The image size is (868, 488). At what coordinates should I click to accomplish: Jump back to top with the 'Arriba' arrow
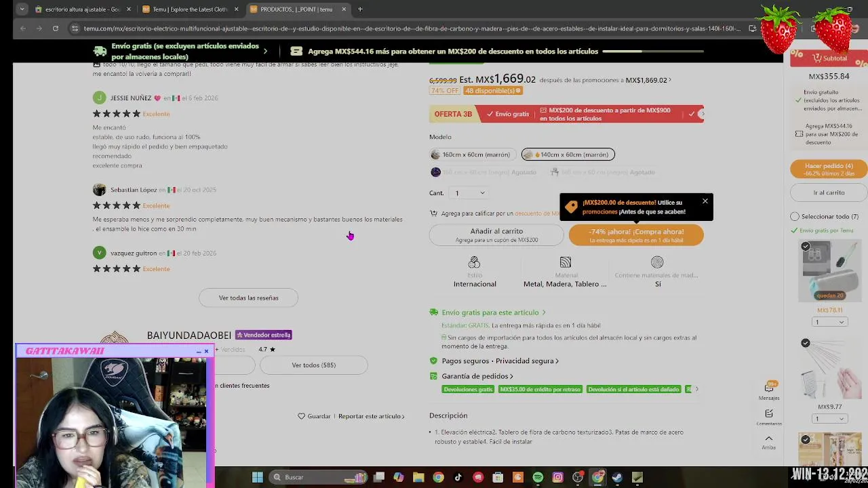coord(769,442)
